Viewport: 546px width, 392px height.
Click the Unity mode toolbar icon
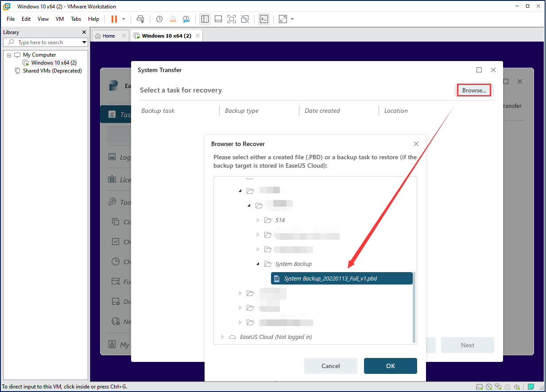tap(245, 19)
